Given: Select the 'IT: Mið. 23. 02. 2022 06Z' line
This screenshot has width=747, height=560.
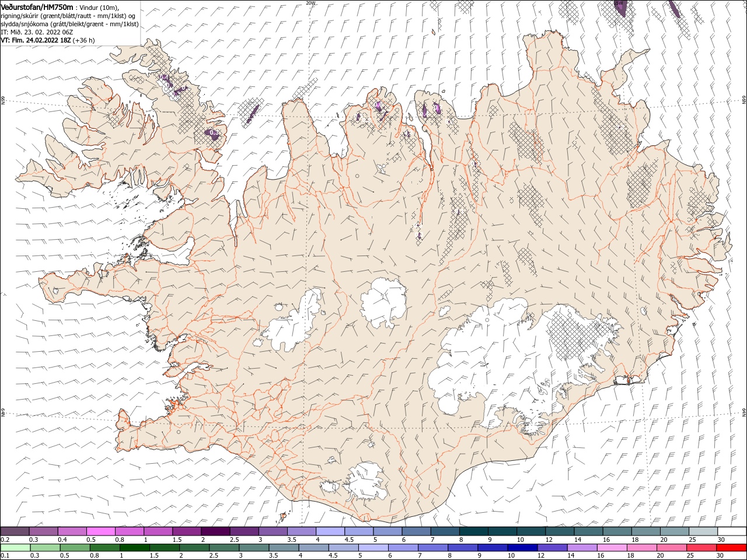Looking at the screenshot, I should click(x=37, y=32).
